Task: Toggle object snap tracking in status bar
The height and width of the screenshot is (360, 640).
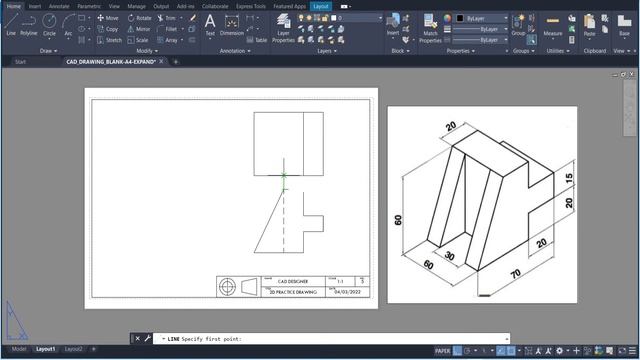Action: pyautogui.click(x=501, y=351)
